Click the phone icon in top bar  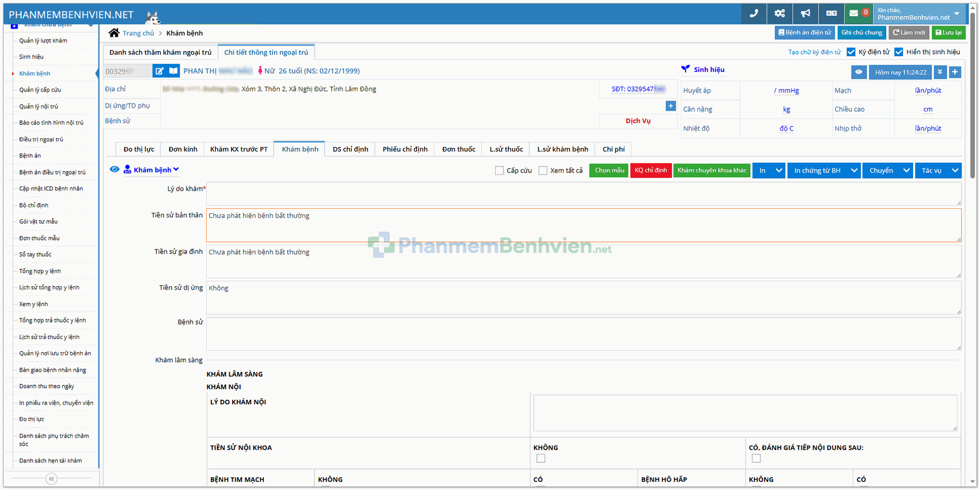753,14
